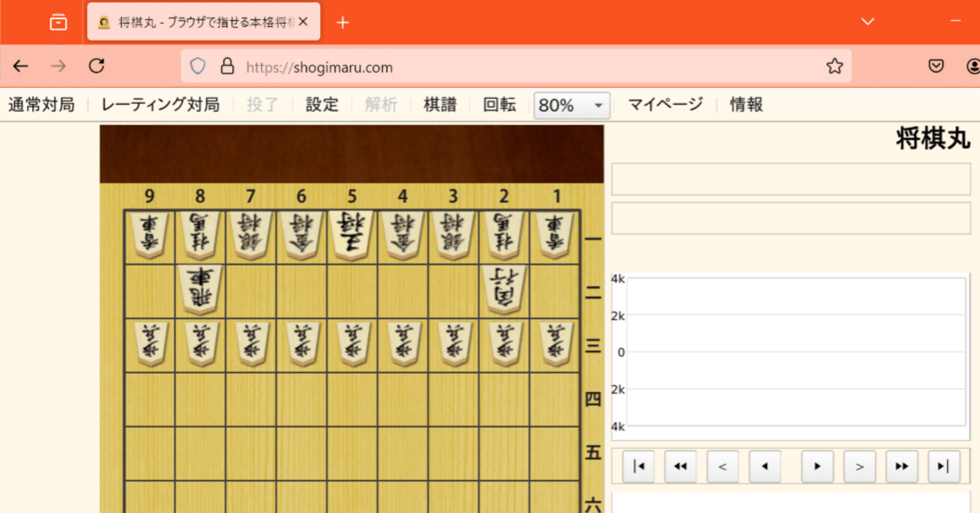Open the tab list chevron dropdown

867,21
